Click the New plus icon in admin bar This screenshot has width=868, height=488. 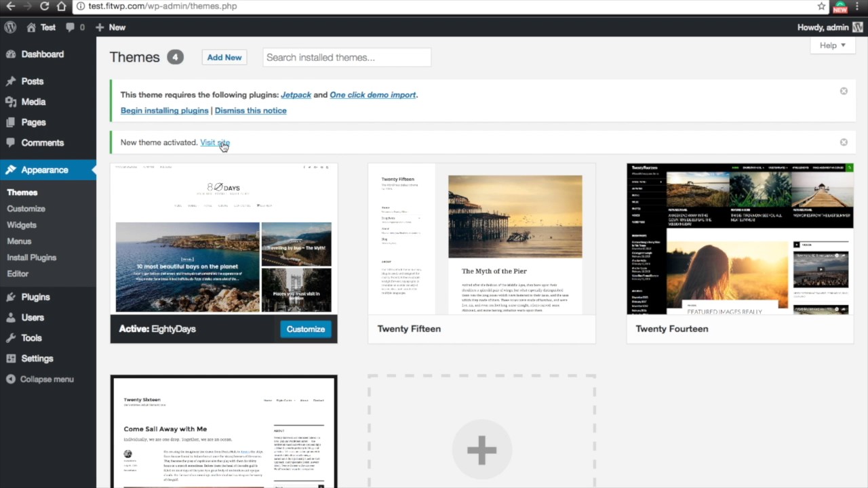(100, 27)
